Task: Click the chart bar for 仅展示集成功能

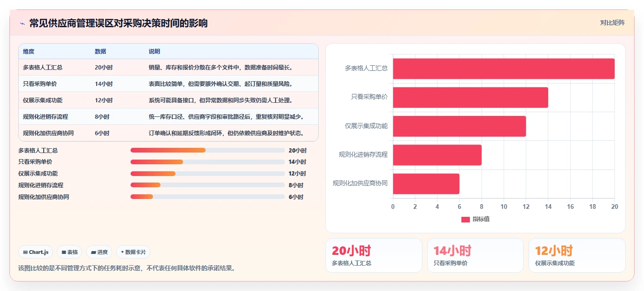Action: pyautogui.click(x=460, y=126)
